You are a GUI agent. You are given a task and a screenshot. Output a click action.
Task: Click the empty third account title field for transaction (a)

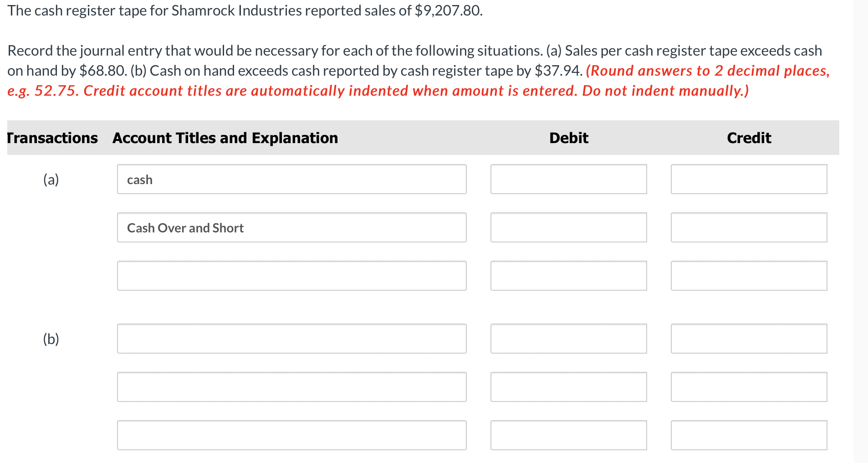click(x=291, y=276)
